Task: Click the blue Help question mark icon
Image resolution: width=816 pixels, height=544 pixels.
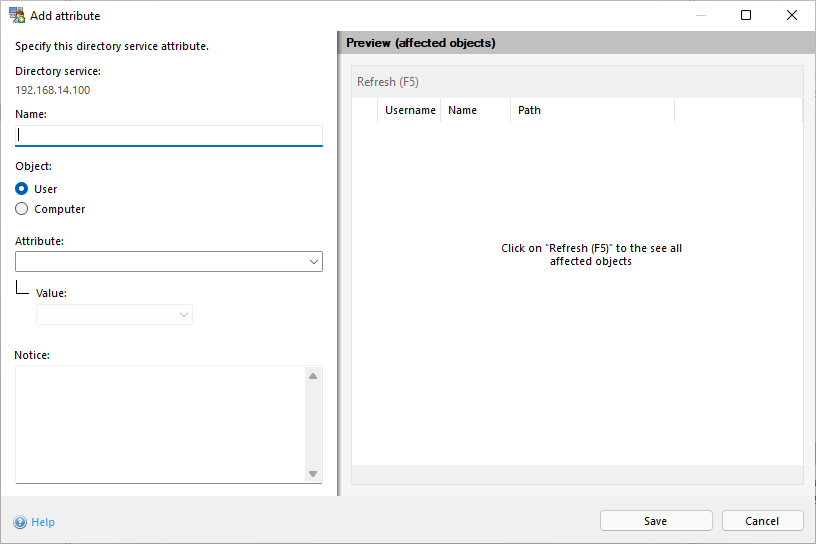Action: [20, 522]
